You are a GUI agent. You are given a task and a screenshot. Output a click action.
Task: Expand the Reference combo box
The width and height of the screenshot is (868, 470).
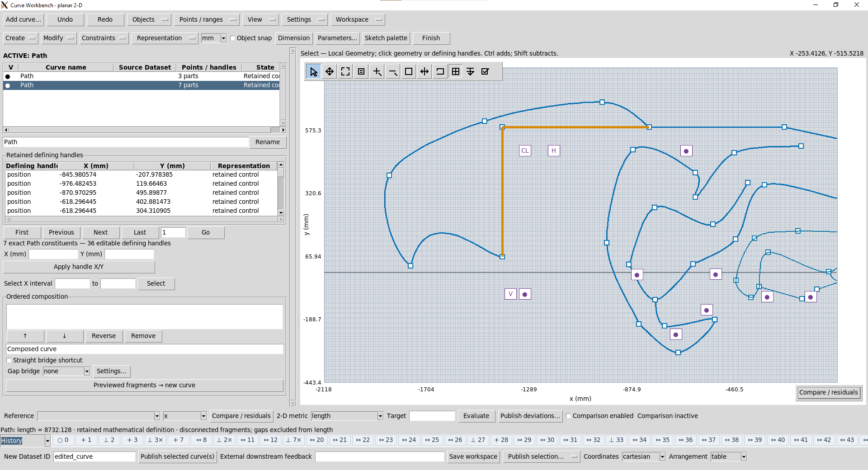point(157,416)
